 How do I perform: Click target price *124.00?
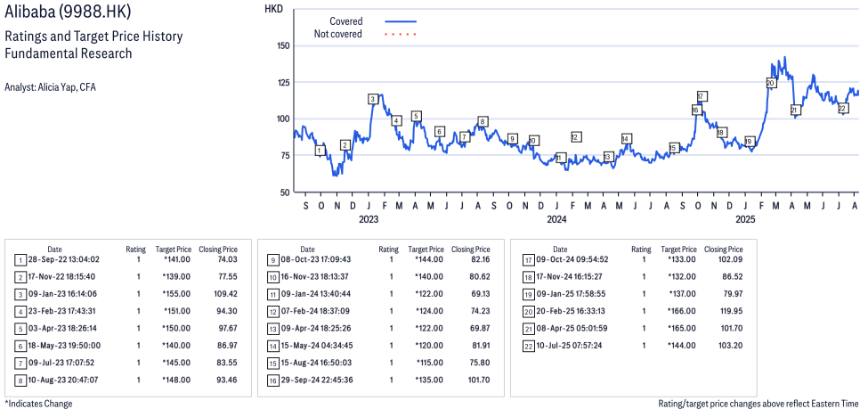(x=430, y=311)
